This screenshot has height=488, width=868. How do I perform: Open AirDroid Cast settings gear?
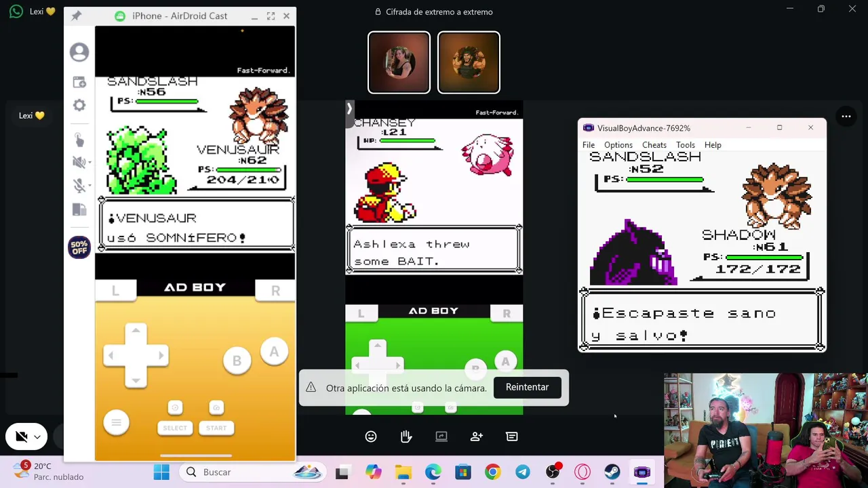click(x=79, y=105)
